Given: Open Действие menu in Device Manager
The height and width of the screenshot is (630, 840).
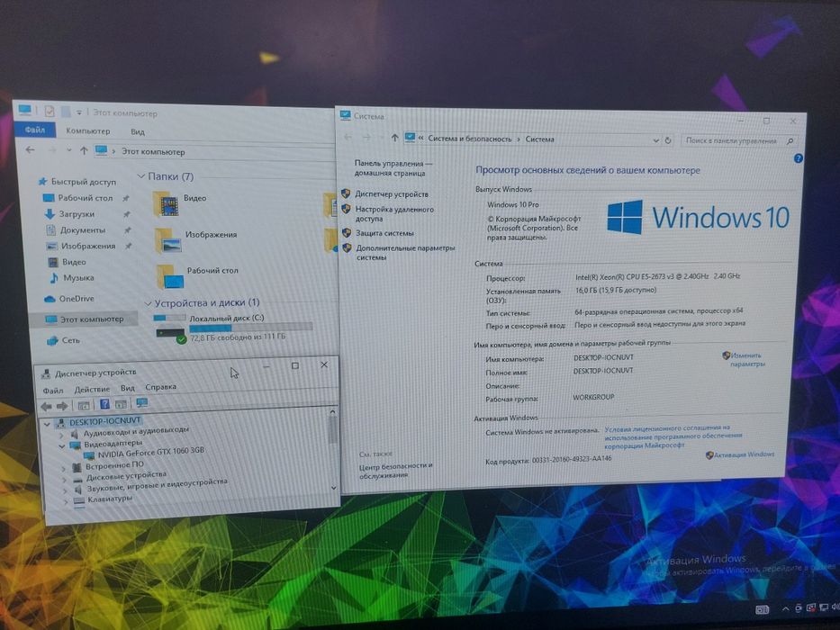Looking at the screenshot, I should tap(92, 389).
